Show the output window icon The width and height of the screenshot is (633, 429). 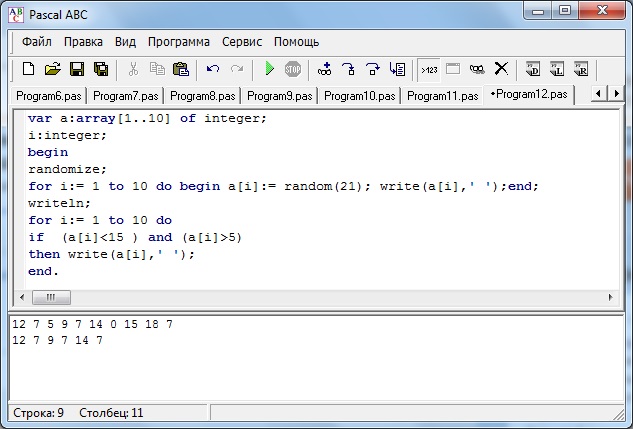pyautogui.click(x=453, y=69)
